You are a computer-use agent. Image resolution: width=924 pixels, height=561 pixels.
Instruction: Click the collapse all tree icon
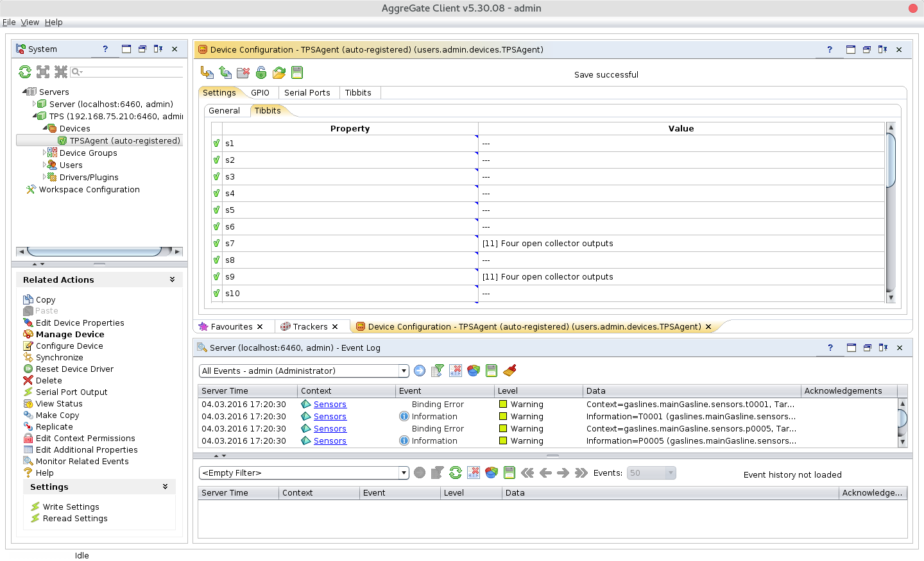coord(61,72)
